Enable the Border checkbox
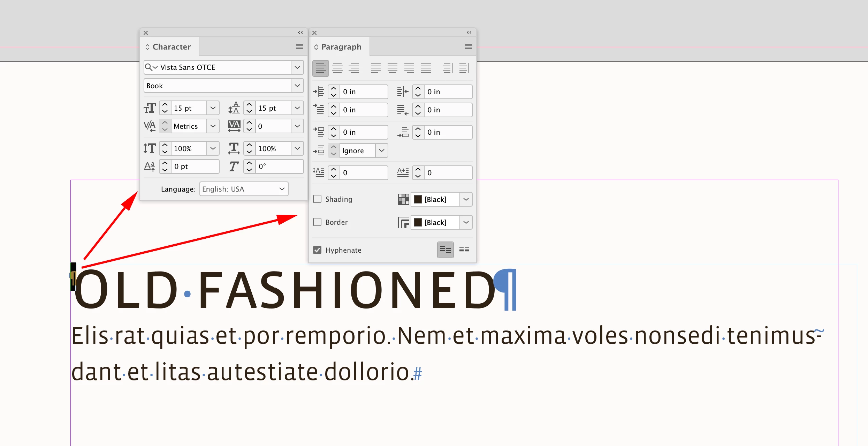 pyautogui.click(x=317, y=222)
